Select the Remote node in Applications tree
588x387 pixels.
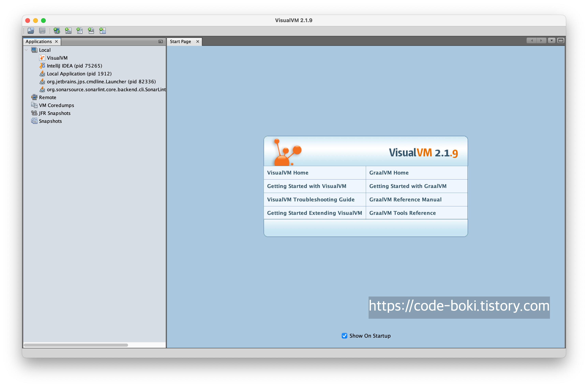pos(47,97)
